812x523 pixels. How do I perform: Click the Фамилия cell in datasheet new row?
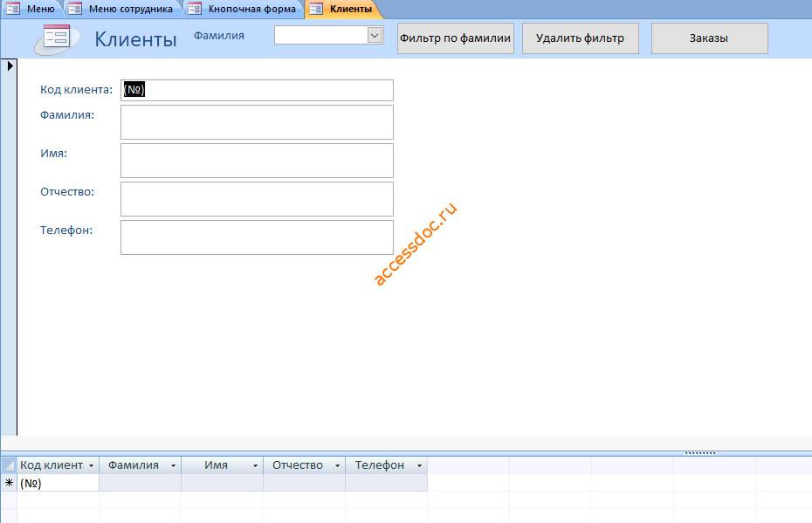pyautogui.click(x=140, y=483)
